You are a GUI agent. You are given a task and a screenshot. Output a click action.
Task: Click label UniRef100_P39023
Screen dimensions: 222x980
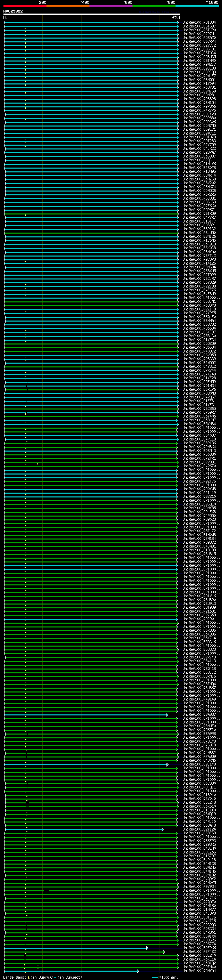coord(199,520)
